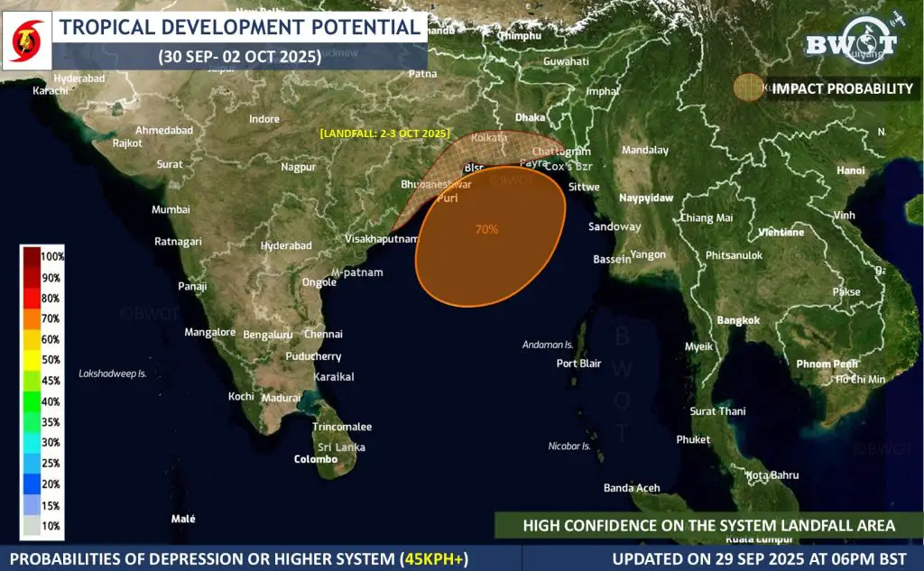Image resolution: width=924 pixels, height=571 pixels.
Task: Click the Dhaka city label
Action: click(531, 117)
